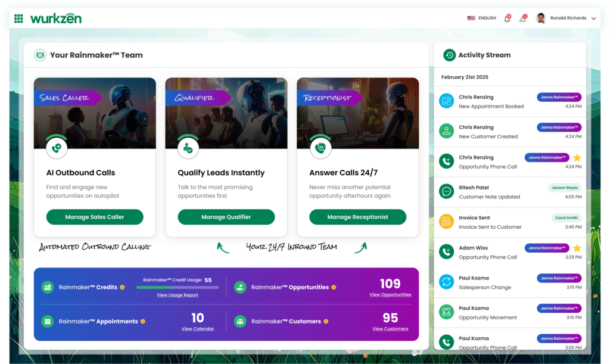Select Paul Kozma Salesperson Change entry
610x364 pixels.
click(x=510, y=283)
